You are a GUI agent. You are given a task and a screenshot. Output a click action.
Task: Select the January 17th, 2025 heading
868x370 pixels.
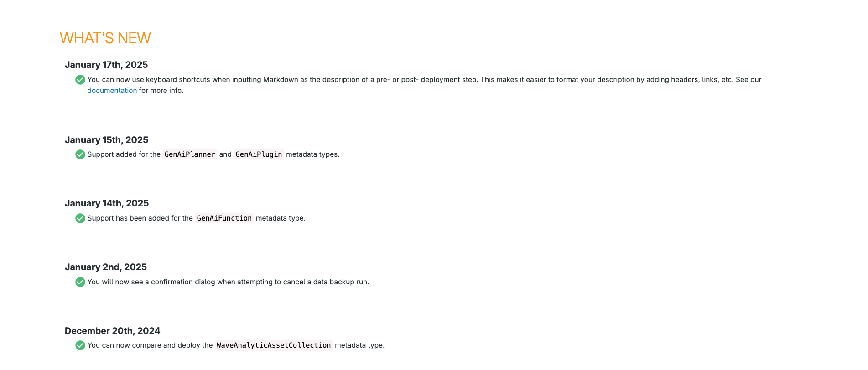click(106, 65)
